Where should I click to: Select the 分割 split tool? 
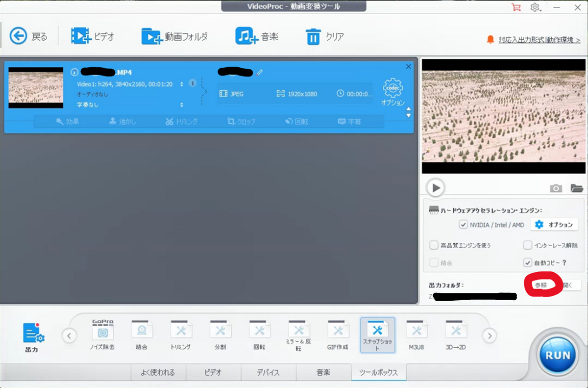coord(220,335)
